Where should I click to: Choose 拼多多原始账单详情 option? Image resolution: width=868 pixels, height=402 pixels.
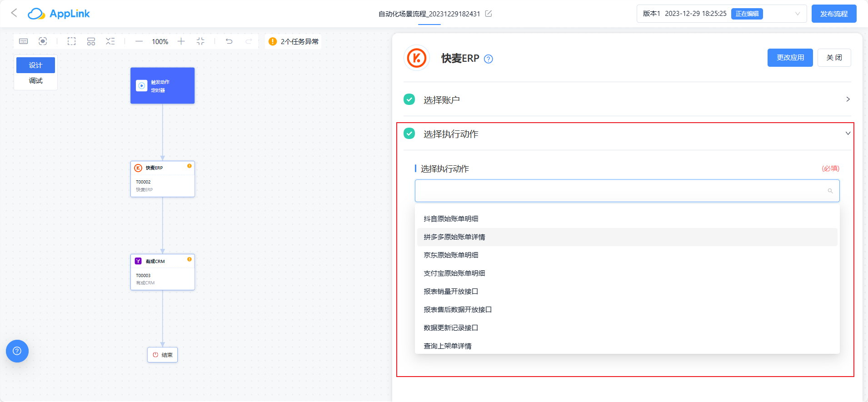(x=627, y=237)
